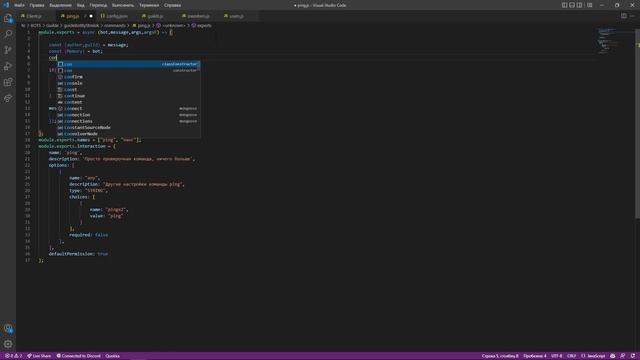Switch to the config.json tab
Image resolution: width=640 pixels, height=360 pixels.
click(117, 16)
